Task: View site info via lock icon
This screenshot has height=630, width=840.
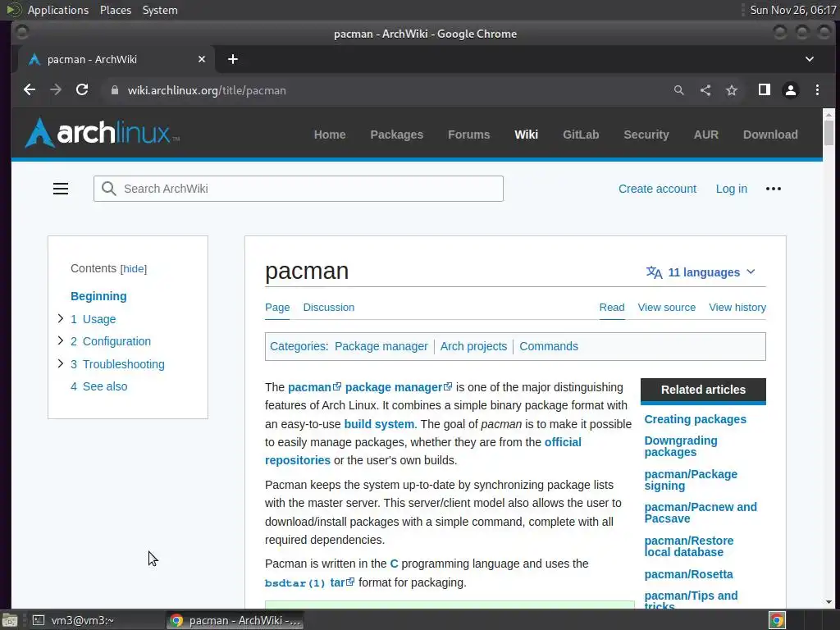Action: [x=114, y=90]
